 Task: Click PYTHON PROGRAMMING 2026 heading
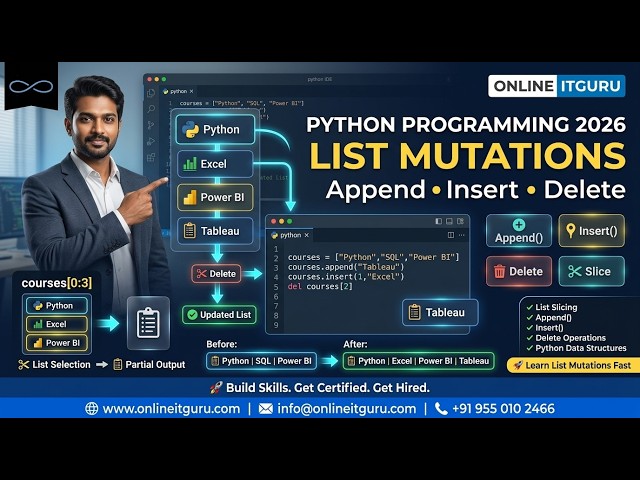(x=466, y=124)
